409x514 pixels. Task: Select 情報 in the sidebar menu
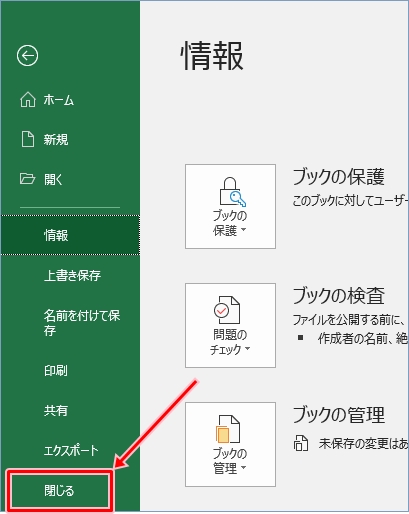[x=70, y=235]
